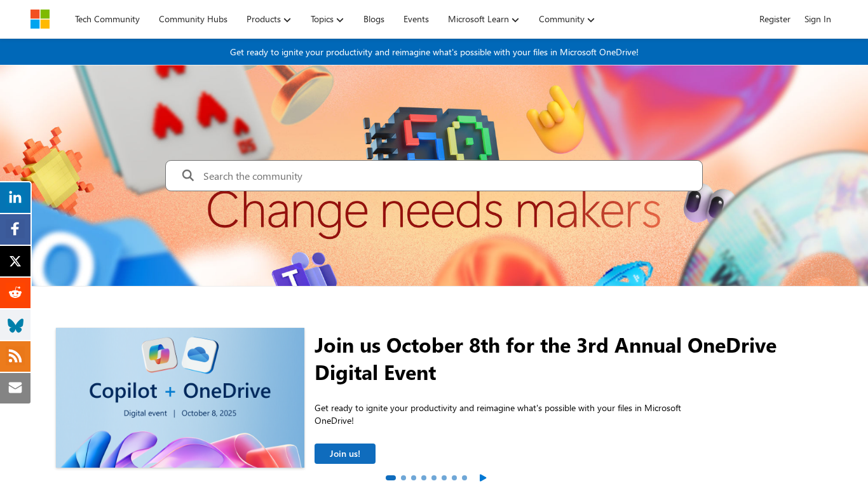The height and width of the screenshot is (488, 868).
Task: Share on Reddit via sidebar icon
Action: pyautogui.click(x=15, y=293)
